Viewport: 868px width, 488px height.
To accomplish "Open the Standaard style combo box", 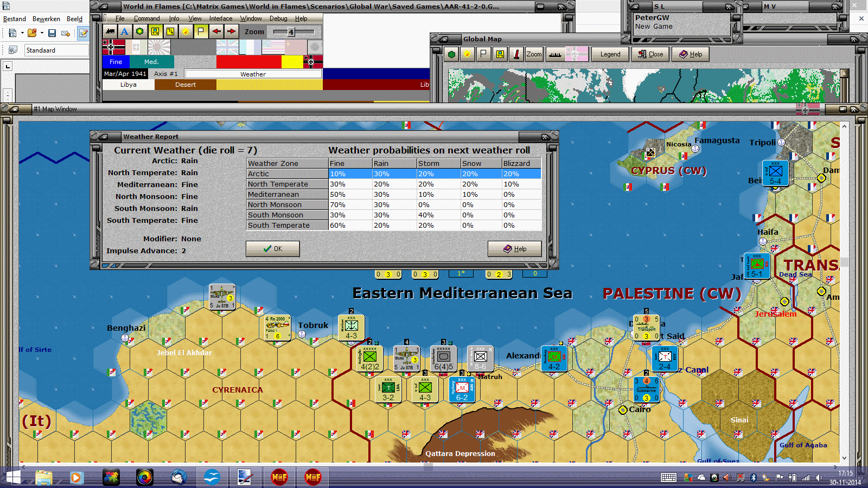I will coord(56,50).
